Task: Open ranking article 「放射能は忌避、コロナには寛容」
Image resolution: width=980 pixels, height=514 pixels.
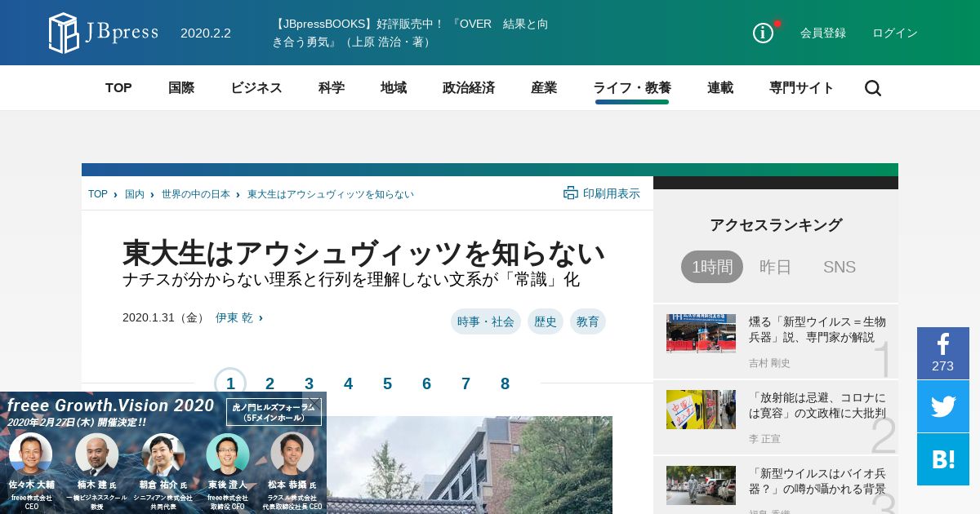Action: click(x=817, y=405)
